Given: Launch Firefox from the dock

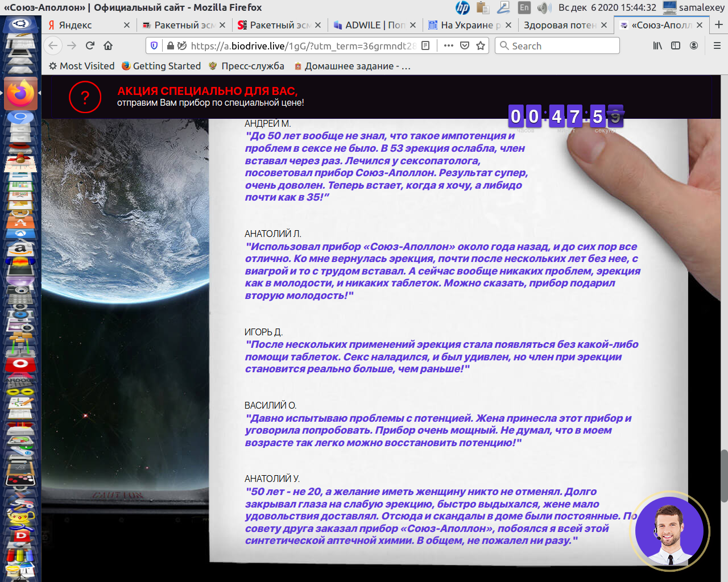Looking at the screenshot, I should pyautogui.click(x=20, y=93).
